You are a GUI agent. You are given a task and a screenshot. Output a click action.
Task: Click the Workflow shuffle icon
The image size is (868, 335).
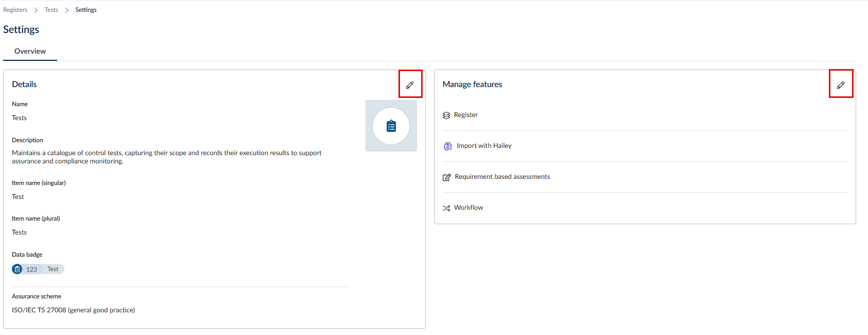[446, 208]
